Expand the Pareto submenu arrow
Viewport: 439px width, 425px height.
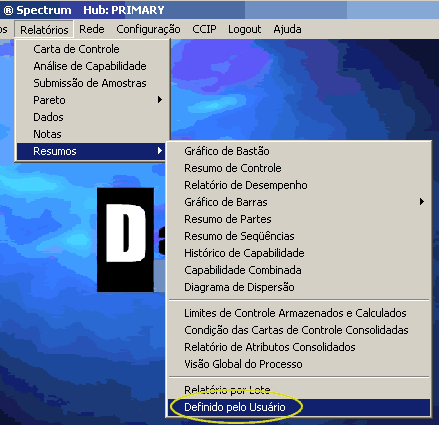(160, 100)
